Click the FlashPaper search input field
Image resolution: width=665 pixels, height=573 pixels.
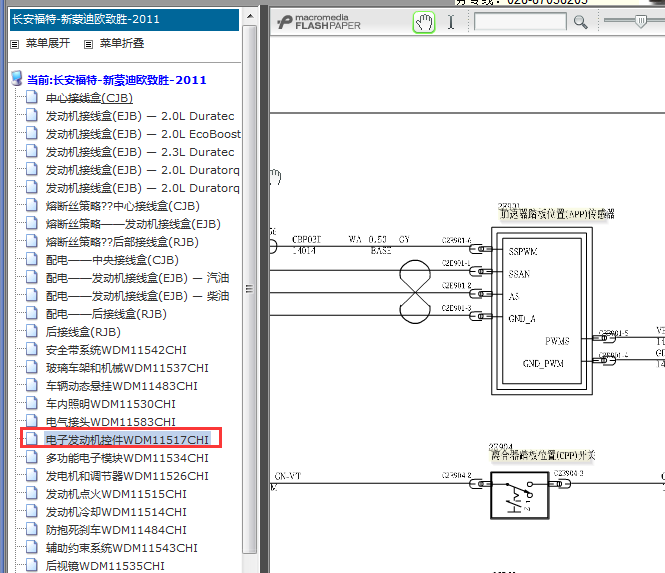[520, 21]
